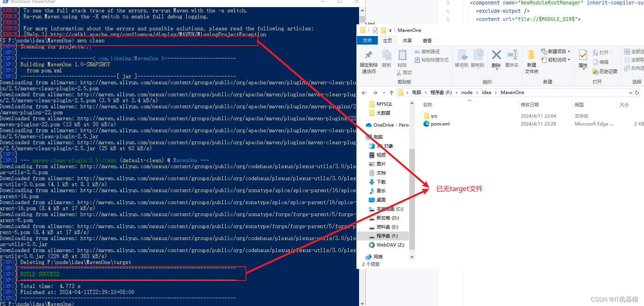The height and width of the screenshot is (306, 644).
Task: Click 编辑 (Edit) in the Open group
Action: 601,62
